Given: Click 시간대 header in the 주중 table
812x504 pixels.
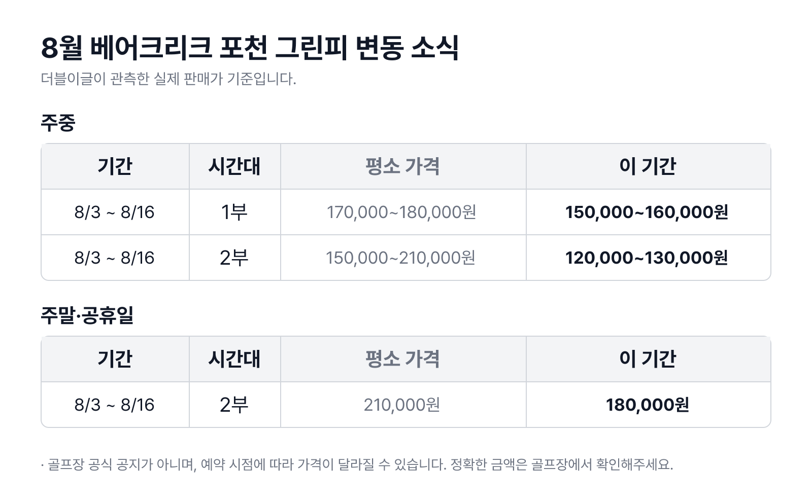Looking at the screenshot, I should [x=235, y=166].
